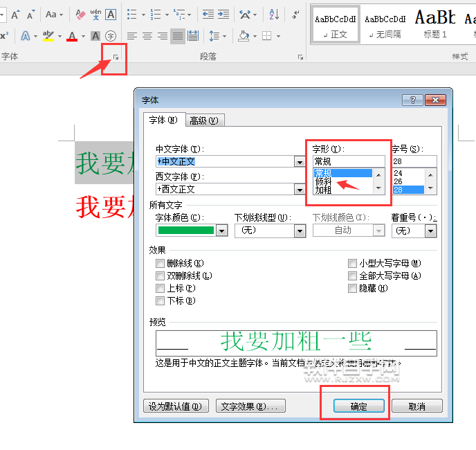Click the 确定 button
Screen dimensions: 476x450
[x=358, y=406]
